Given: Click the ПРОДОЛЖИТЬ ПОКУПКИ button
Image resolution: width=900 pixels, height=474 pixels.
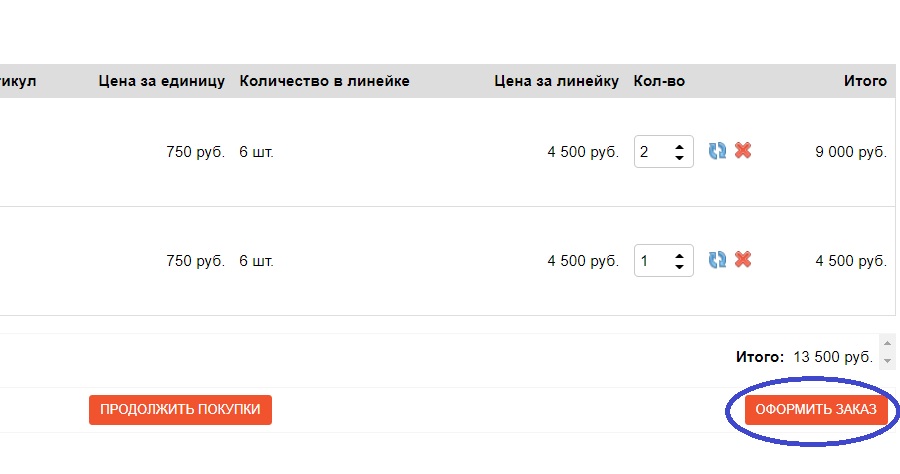Looking at the screenshot, I should point(180,410).
